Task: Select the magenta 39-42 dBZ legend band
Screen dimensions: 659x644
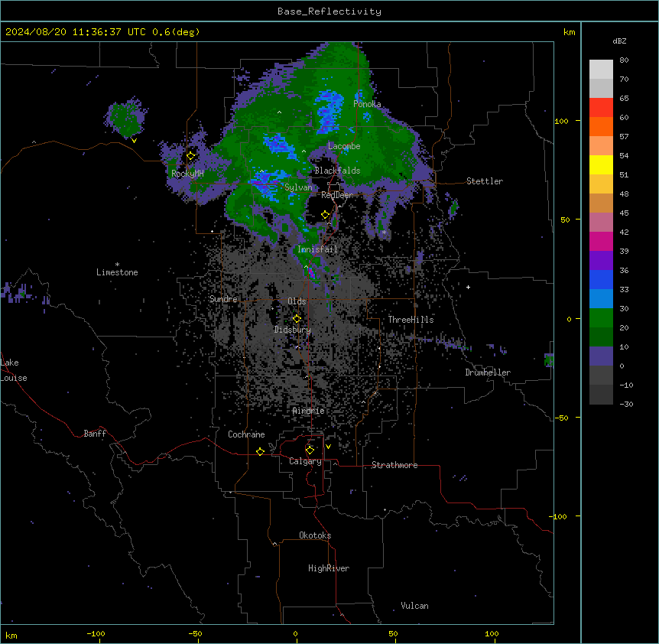Action: click(x=601, y=241)
